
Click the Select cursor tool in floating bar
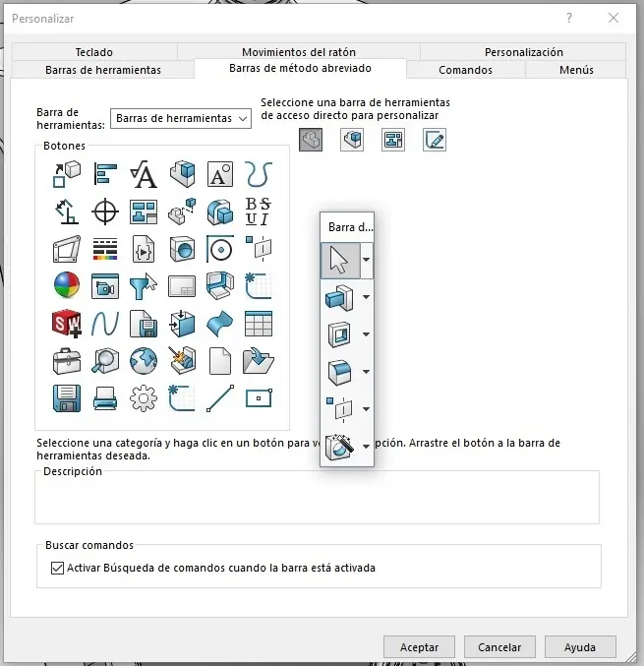click(340, 261)
